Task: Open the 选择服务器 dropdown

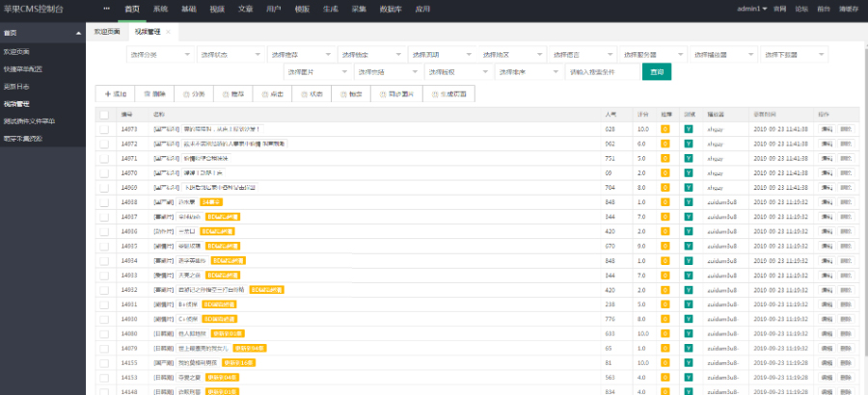Action: [653, 55]
